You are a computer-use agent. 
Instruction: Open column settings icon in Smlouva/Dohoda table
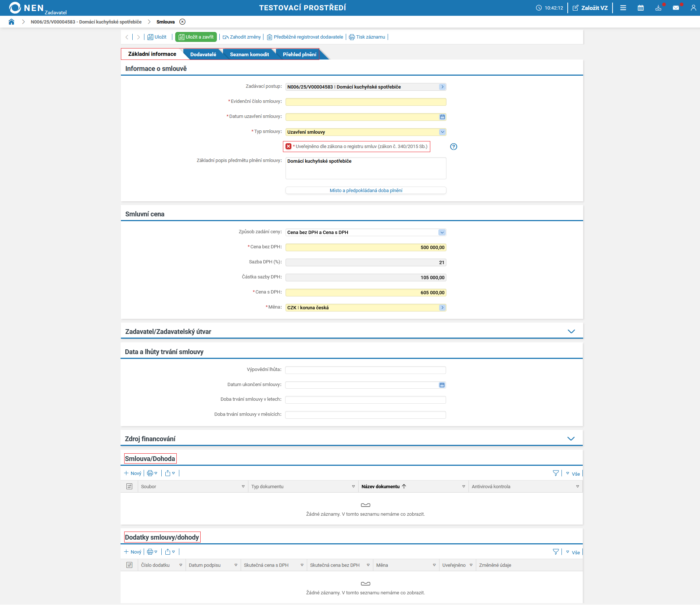pyautogui.click(x=129, y=486)
